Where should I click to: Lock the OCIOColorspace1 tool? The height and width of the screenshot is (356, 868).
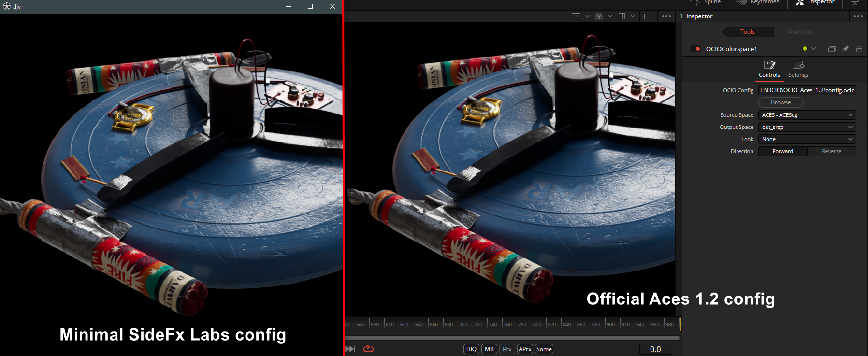point(859,49)
